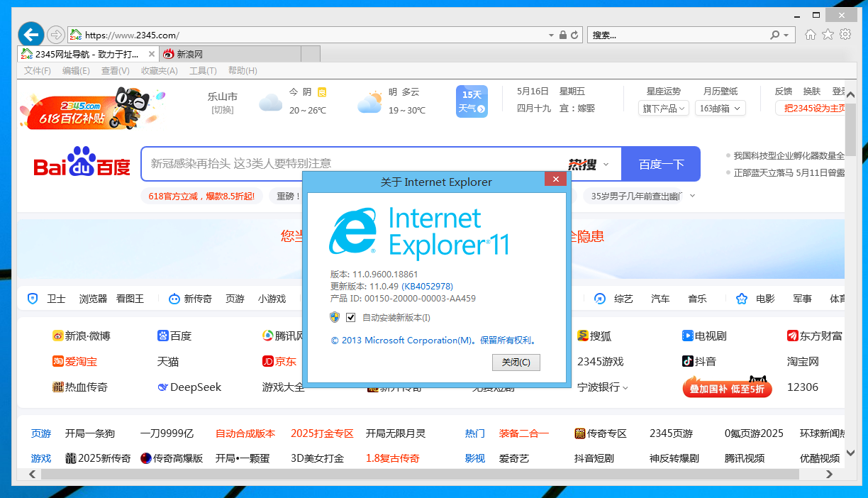Click the browser forward arrow button

tap(56, 34)
